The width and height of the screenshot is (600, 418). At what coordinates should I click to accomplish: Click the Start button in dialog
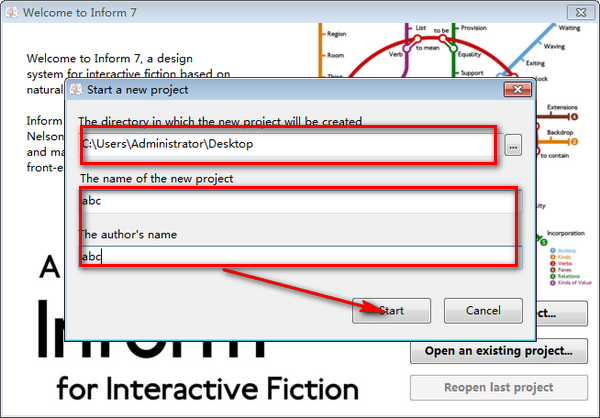pyautogui.click(x=391, y=310)
